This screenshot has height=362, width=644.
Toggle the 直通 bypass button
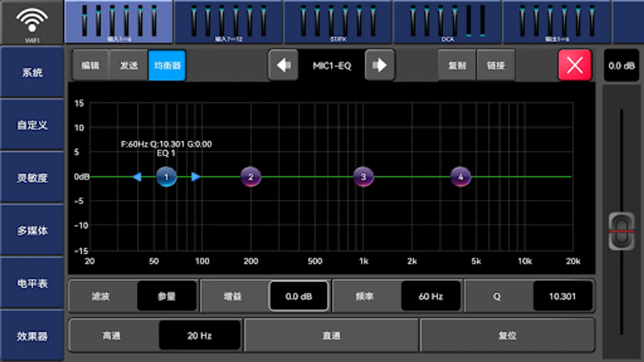coord(332,335)
